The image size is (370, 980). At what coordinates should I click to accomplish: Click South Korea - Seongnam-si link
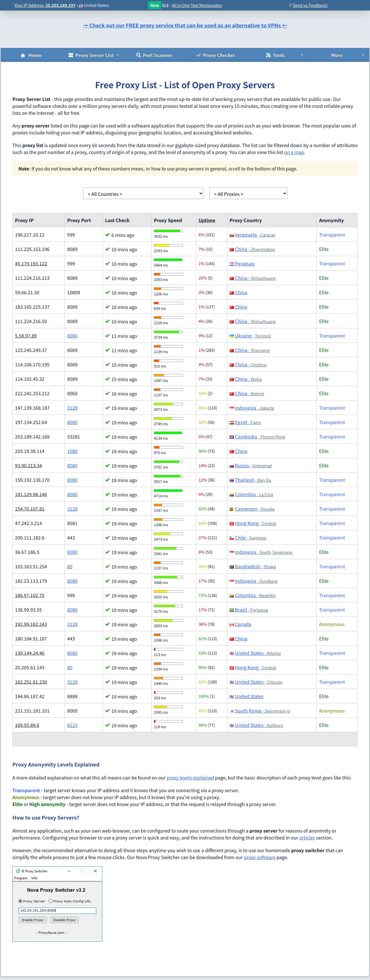pyautogui.click(x=262, y=711)
